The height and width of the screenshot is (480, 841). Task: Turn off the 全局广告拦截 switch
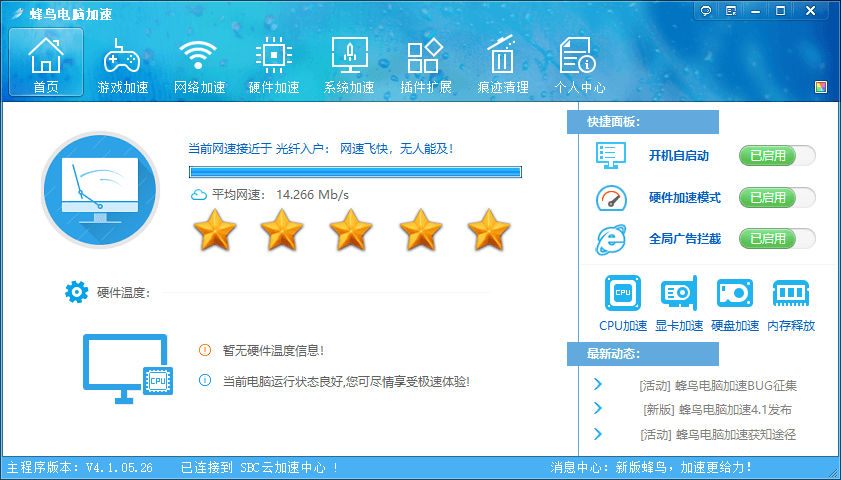[777, 239]
